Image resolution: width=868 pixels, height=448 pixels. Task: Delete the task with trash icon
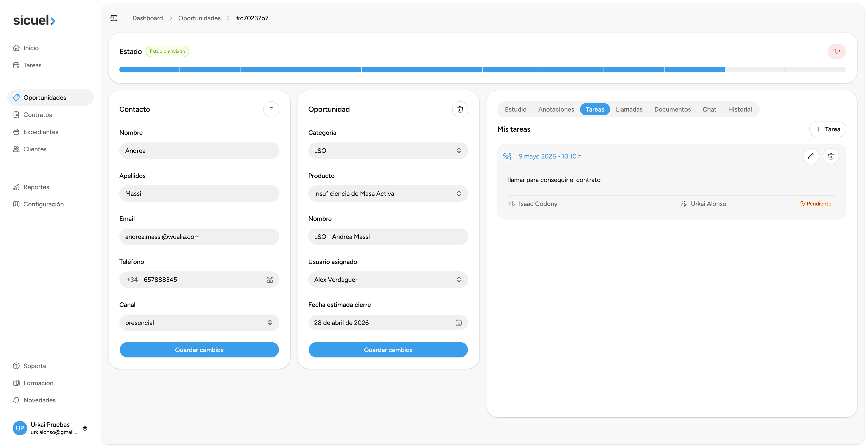(831, 156)
